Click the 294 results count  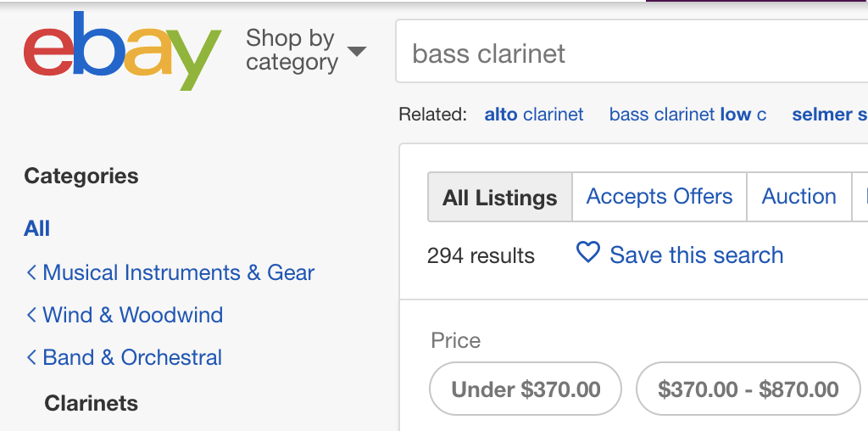point(481,255)
